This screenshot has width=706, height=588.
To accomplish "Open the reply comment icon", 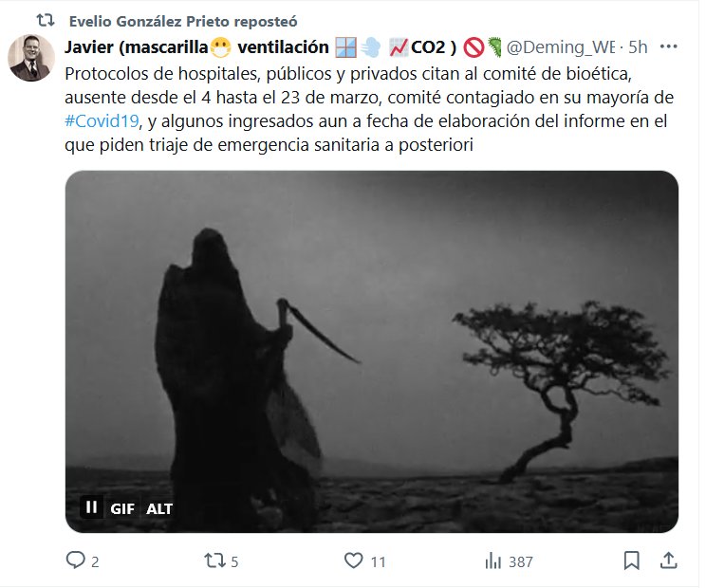I will point(75,560).
